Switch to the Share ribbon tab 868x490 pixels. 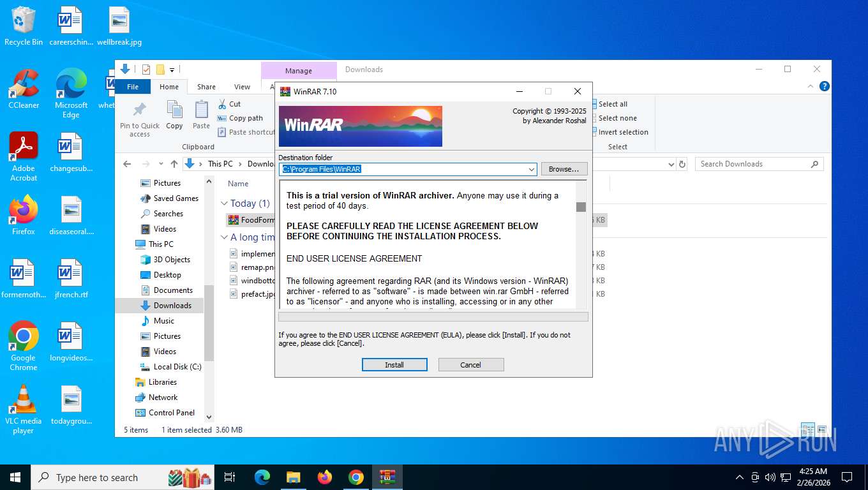(206, 87)
